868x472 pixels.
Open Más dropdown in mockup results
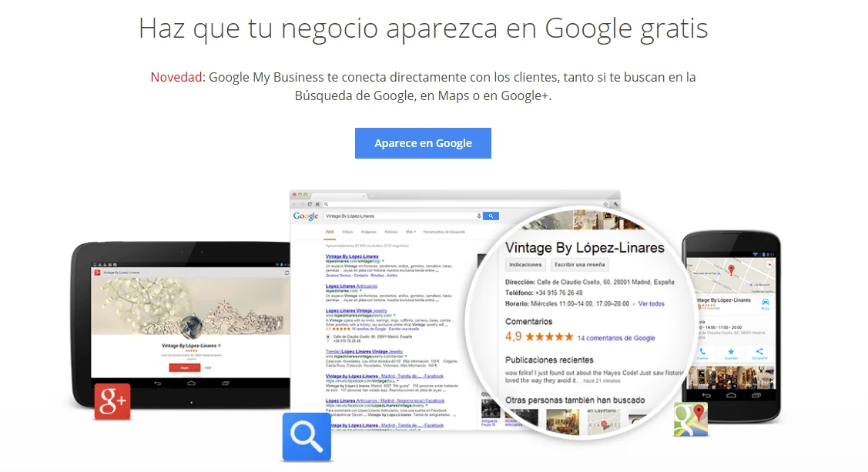click(411, 232)
